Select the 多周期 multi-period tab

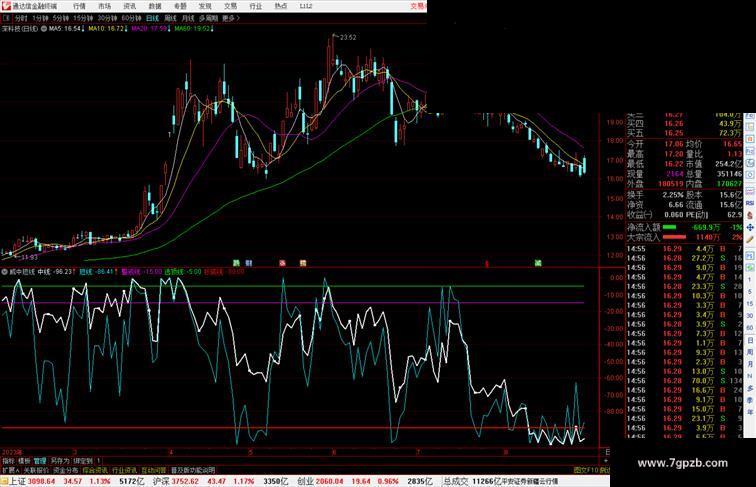click(x=208, y=18)
